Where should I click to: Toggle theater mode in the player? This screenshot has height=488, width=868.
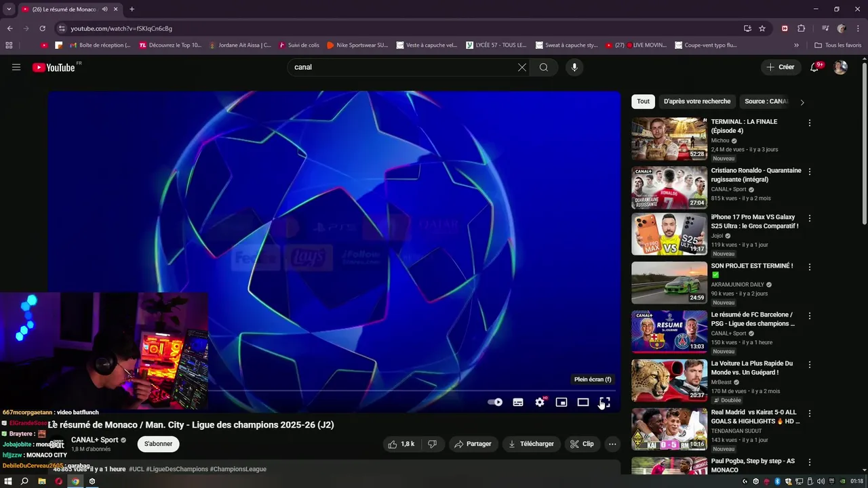point(583,402)
